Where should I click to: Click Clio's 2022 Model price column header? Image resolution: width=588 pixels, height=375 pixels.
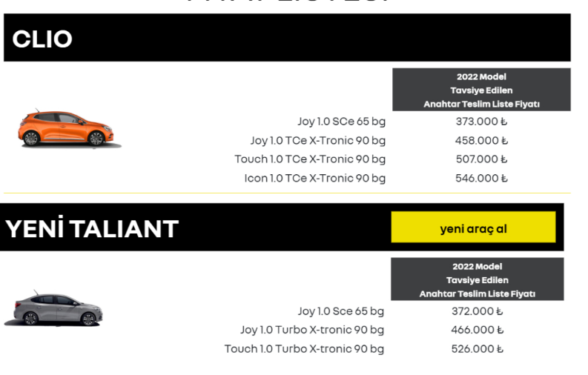tap(481, 90)
